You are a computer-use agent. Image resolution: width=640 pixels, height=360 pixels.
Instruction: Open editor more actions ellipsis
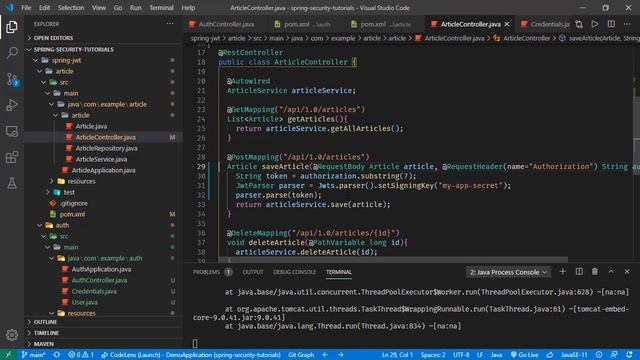point(627,24)
